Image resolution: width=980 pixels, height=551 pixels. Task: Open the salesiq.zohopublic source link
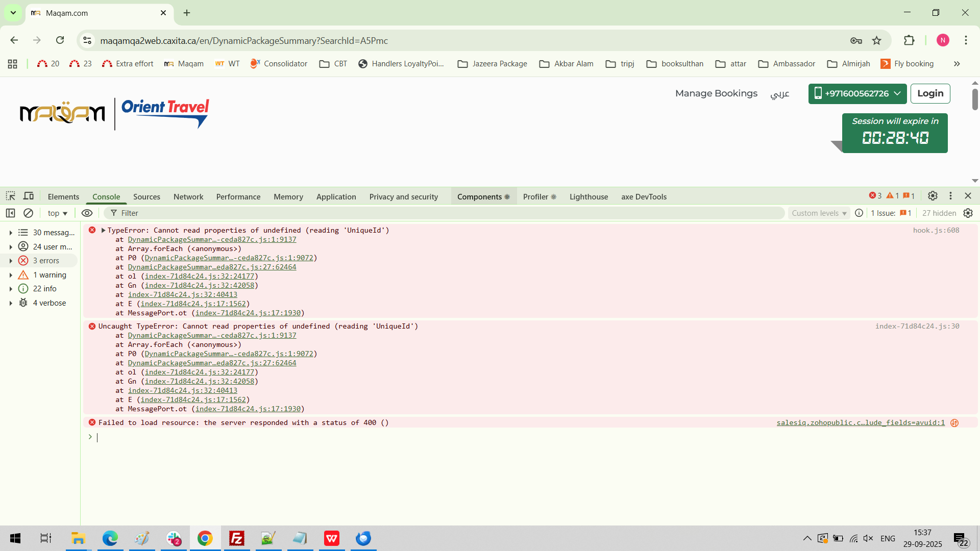[860, 423]
